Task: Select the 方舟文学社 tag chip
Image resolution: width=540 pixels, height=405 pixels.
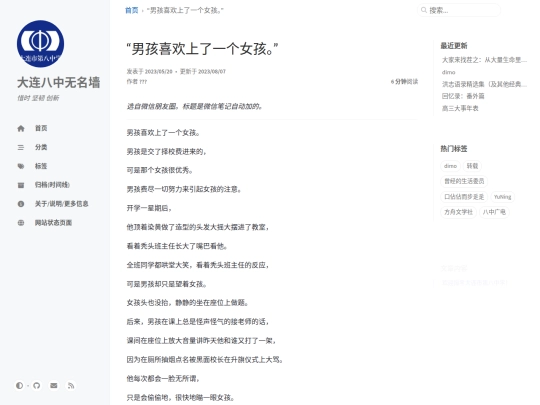Action: 458,212
